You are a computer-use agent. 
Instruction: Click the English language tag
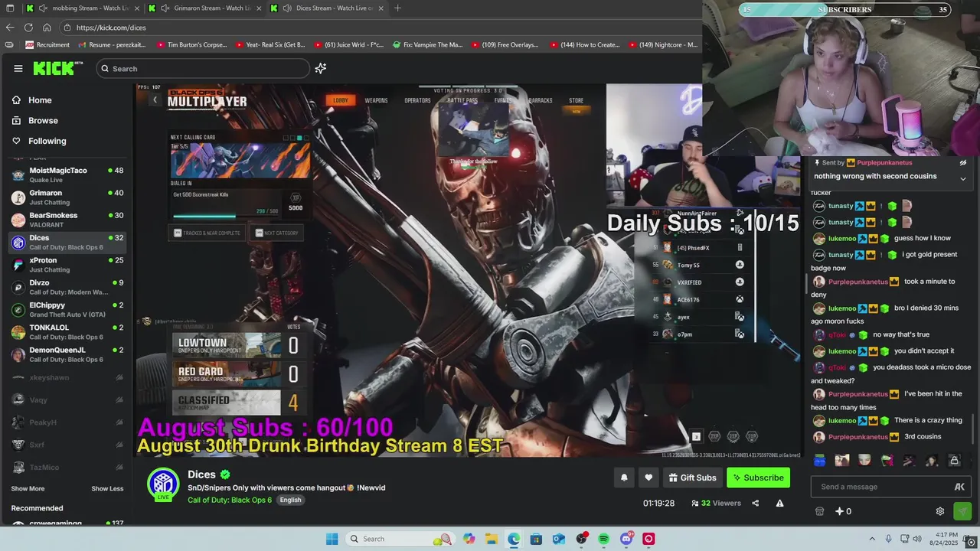pos(290,500)
